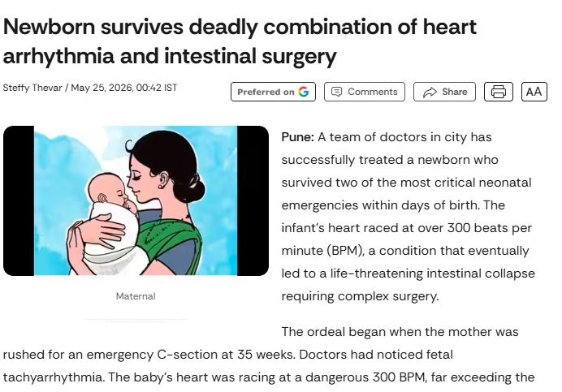
Task: Click the divider line below the caption
Action: pyautogui.click(x=136, y=319)
